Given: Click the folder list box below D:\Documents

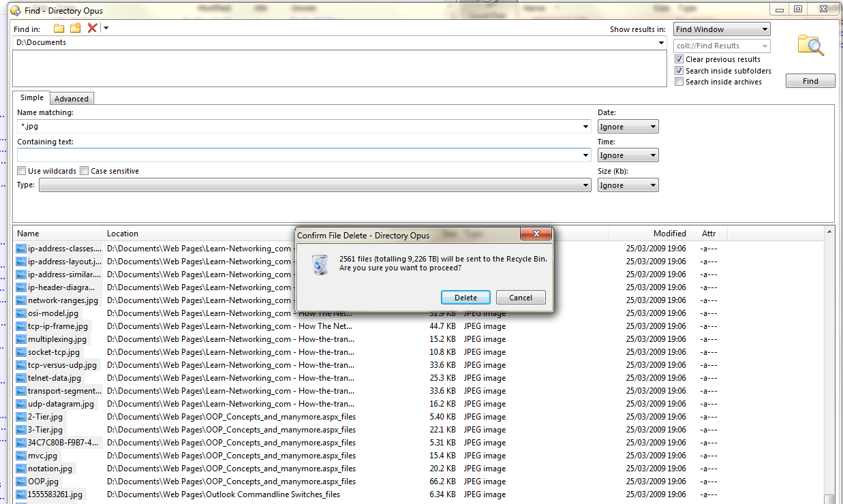Looking at the screenshot, I should point(339,68).
